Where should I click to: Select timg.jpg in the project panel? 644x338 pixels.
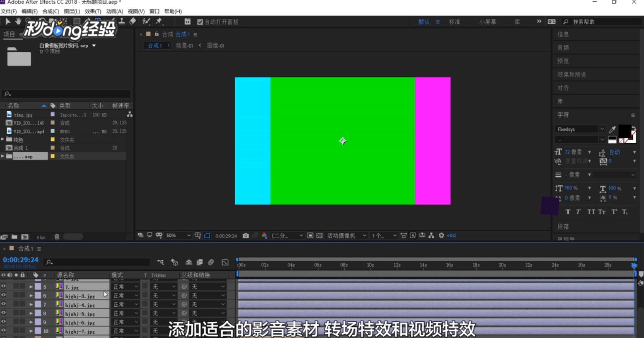pos(23,114)
